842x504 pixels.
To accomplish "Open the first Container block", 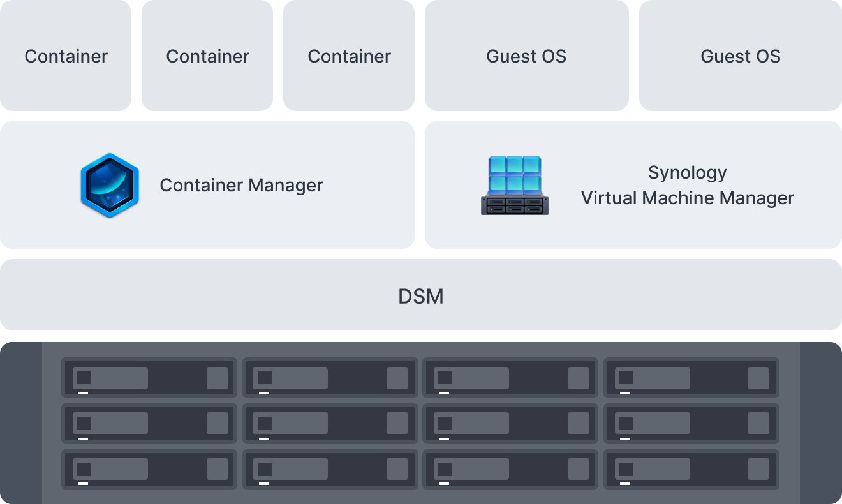I will tap(66, 56).
